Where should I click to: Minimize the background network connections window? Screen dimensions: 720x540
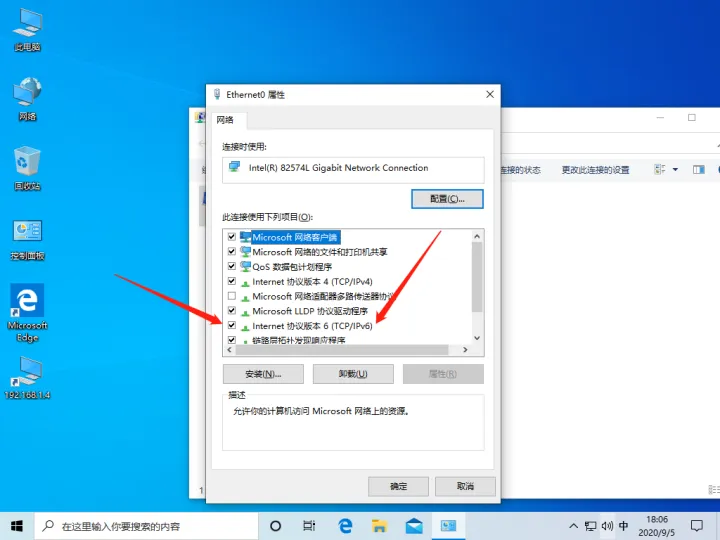click(660, 118)
